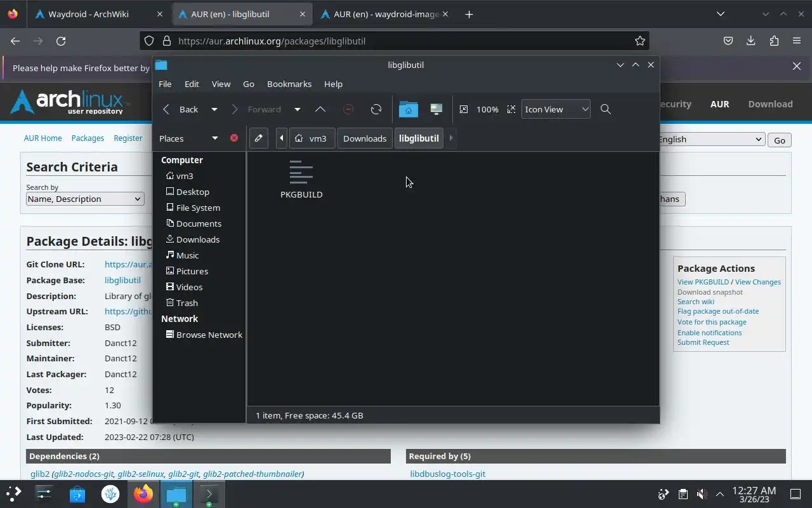Zoom out icon left of 100%
812x508 pixels.
(464, 109)
